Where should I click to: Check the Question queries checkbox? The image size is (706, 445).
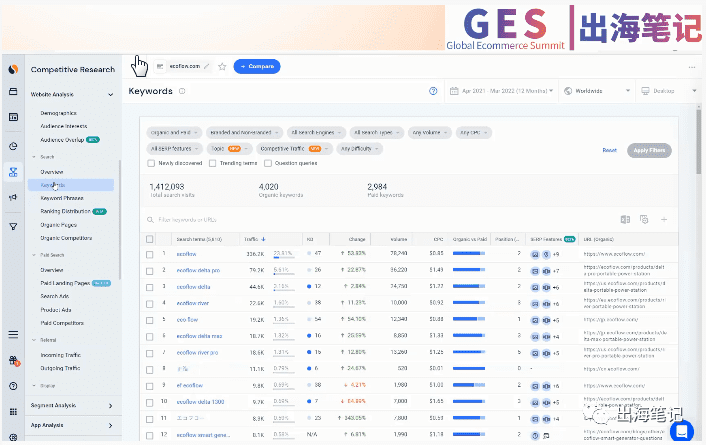(268, 163)
